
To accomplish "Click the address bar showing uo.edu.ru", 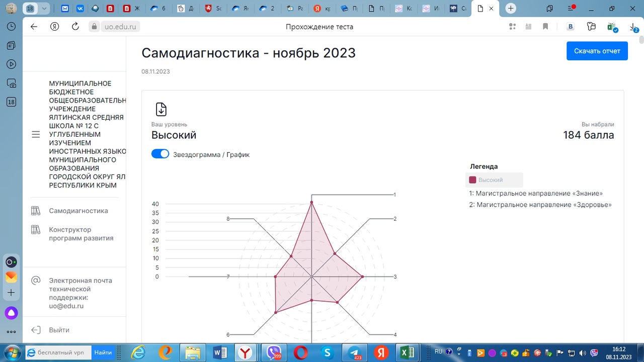I will pos(120,27).
